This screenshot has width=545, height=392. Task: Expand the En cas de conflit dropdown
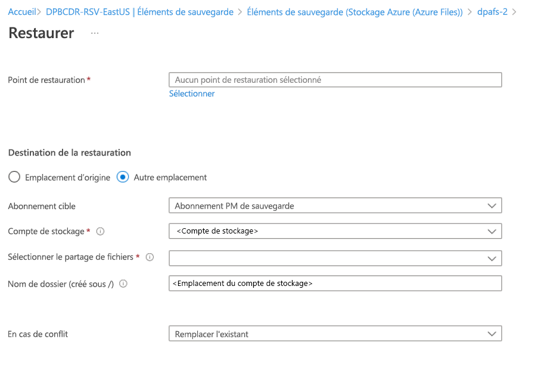335,334
